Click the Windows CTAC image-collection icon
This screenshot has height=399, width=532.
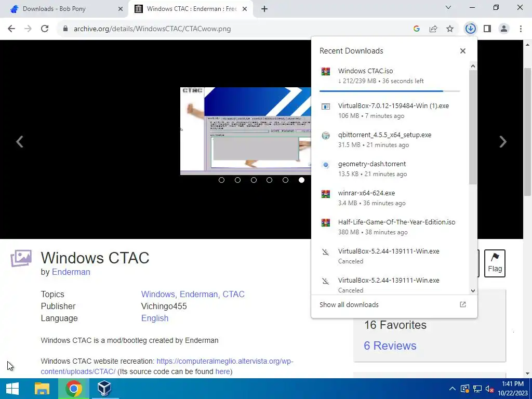click(x=21, y=258)
